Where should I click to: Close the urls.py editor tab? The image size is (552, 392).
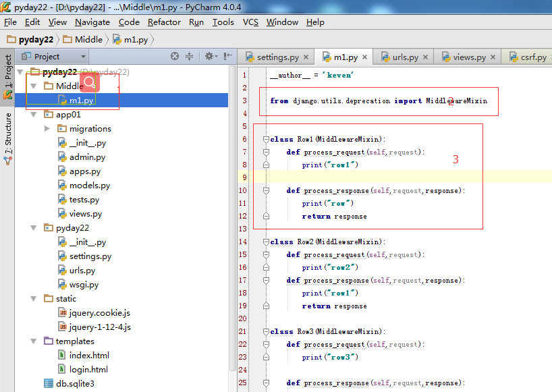(x=424, y=57)
